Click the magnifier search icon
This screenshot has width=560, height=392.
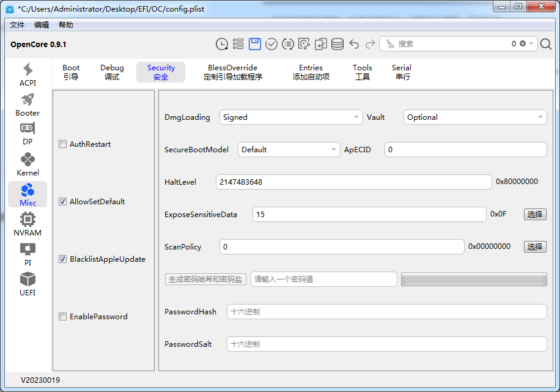[x=546, y=44]
